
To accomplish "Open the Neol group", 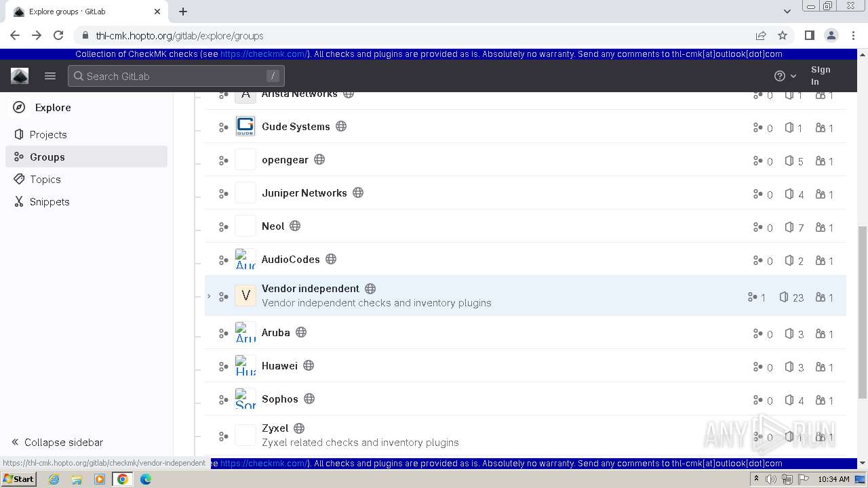I will coord(273,226).
